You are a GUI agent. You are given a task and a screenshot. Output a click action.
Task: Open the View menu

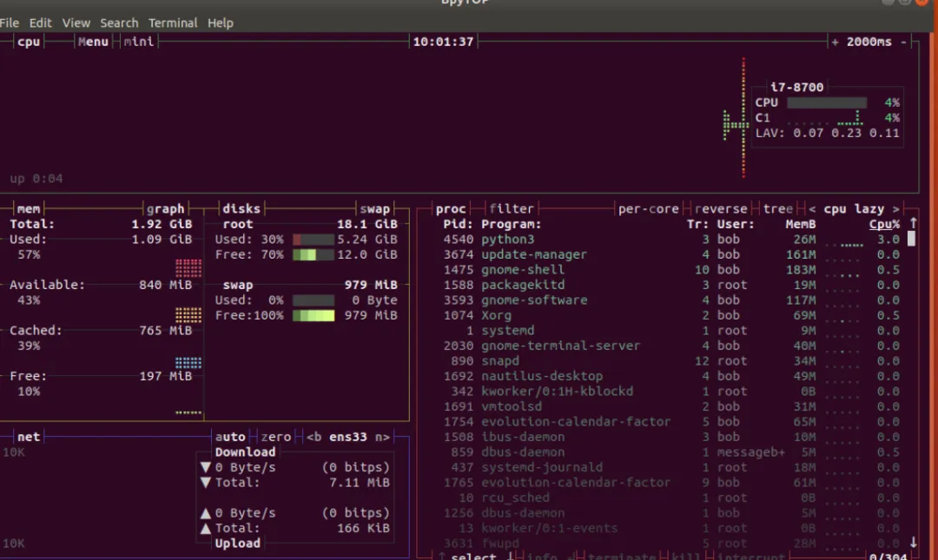click(76, 23)
